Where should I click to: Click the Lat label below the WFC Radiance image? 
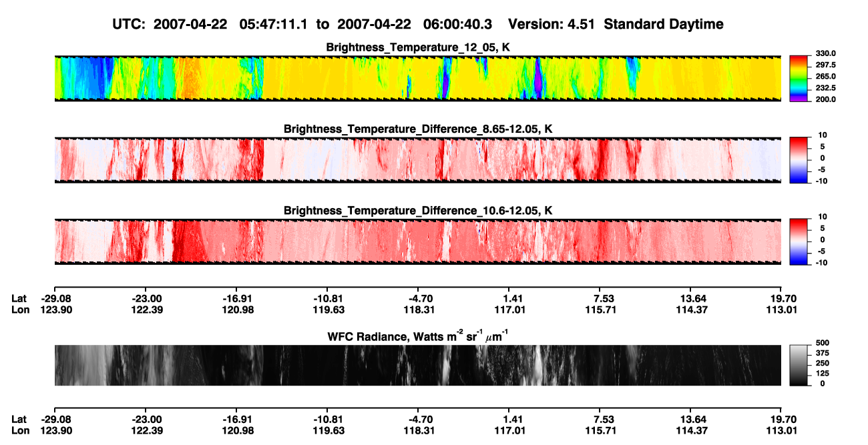click(x=19, y=419)
